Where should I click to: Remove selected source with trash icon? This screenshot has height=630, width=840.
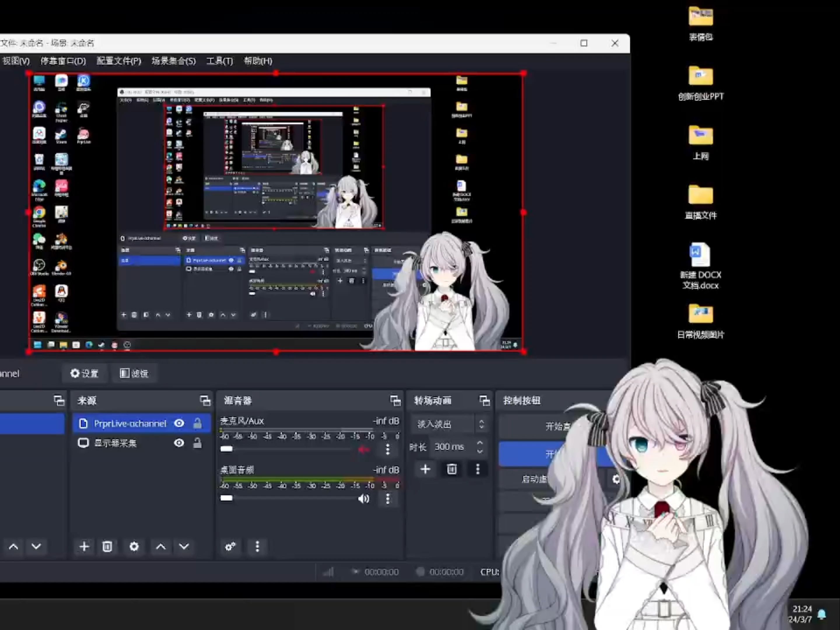[107, 546]
